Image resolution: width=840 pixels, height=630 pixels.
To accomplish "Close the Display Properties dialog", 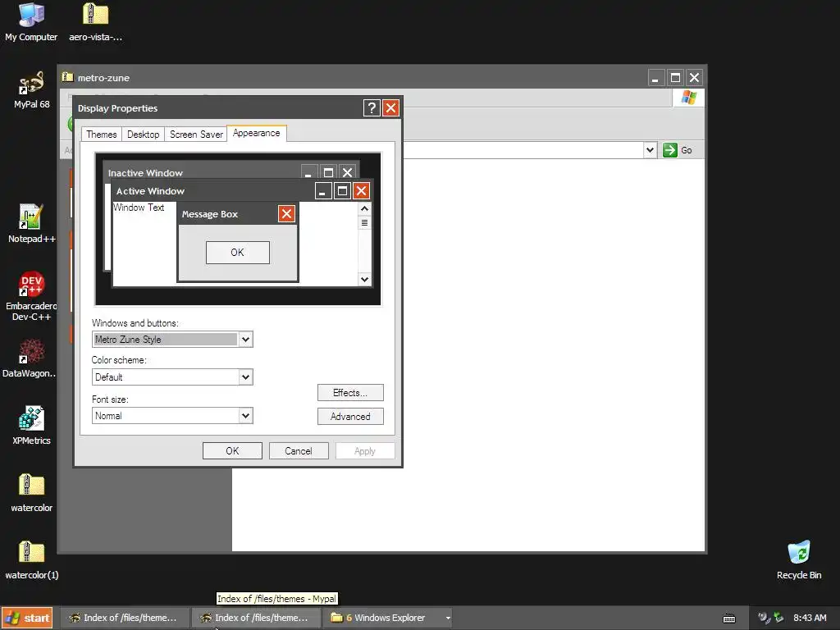I will click(x=391, y=108).
